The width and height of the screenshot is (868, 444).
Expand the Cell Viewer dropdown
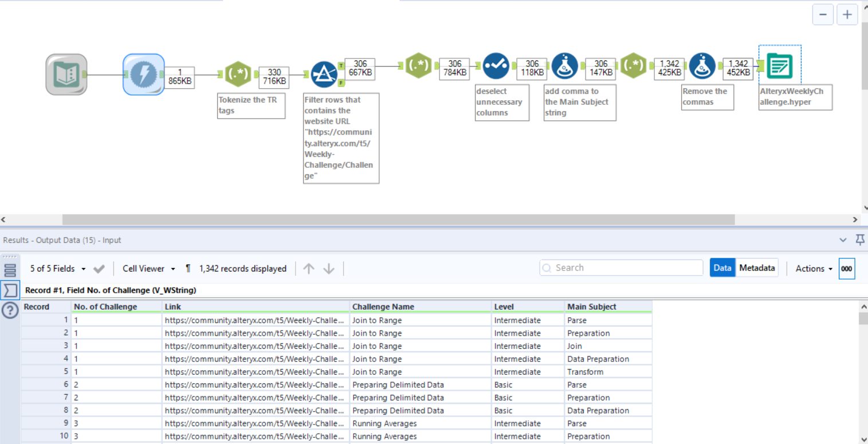[149, 269]
